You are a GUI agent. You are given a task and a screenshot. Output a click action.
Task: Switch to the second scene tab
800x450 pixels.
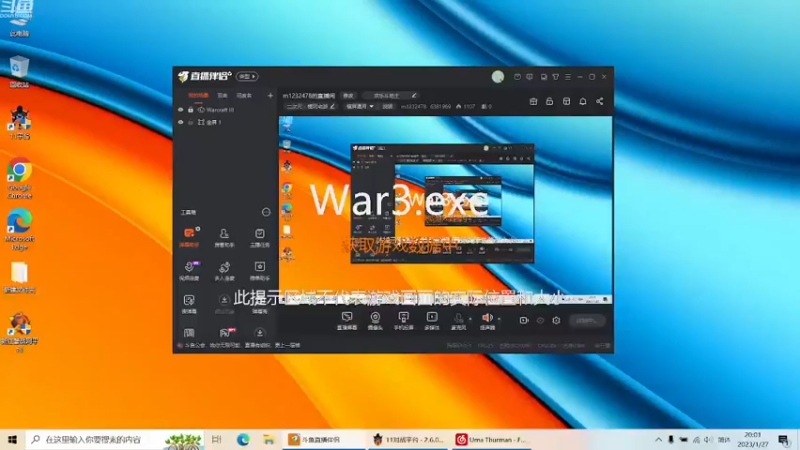[x=222, y=95]
